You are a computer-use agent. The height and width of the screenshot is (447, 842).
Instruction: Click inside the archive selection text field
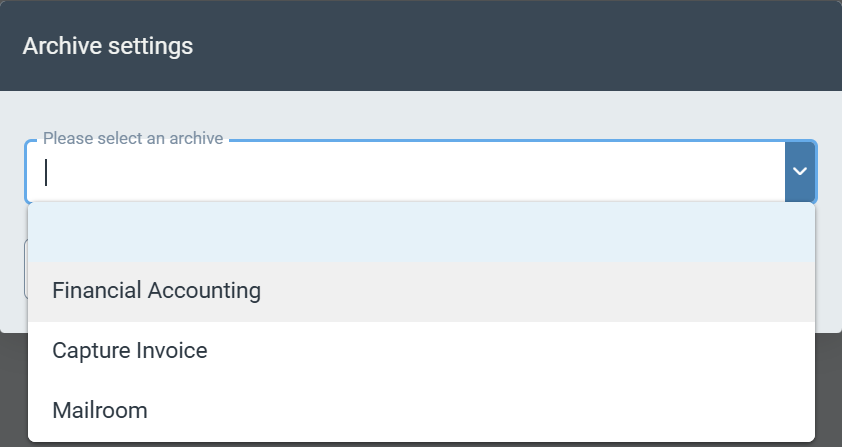(400, 172)
